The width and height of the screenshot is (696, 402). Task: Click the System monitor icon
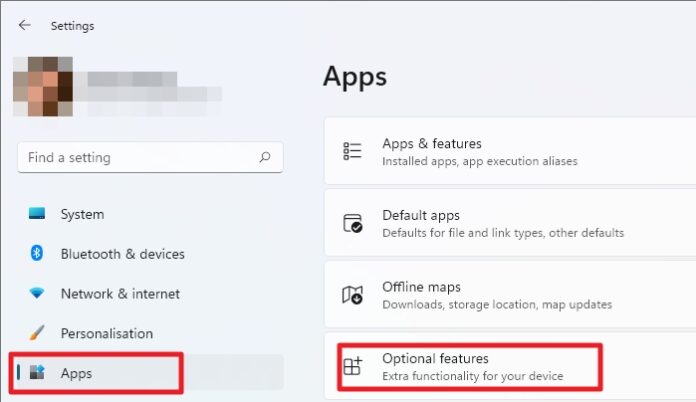(37, 213)
